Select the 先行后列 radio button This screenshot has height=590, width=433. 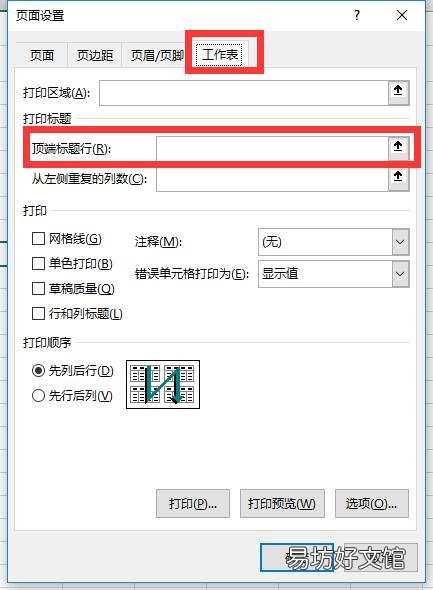point(38,395)
